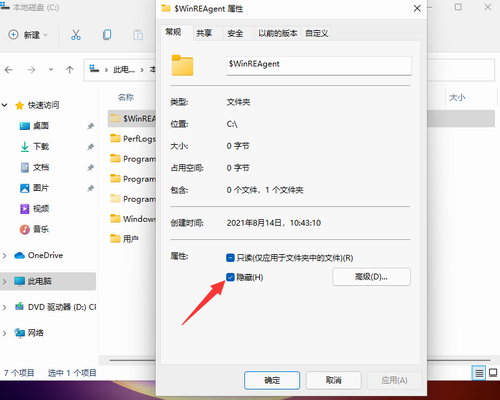Click the $WinREAgent folder name field
This screenshot has height=400, width=500.
(x=319, y=66)
